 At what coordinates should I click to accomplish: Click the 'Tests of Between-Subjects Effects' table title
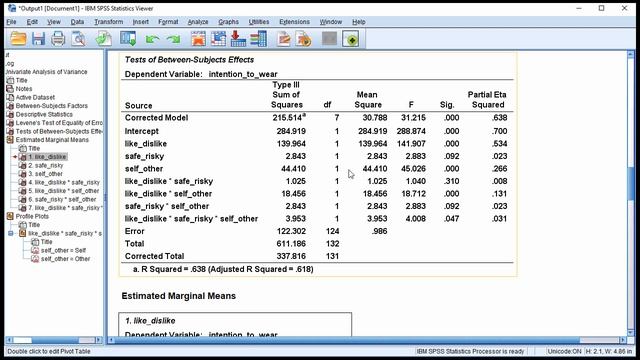pos(189,60)
